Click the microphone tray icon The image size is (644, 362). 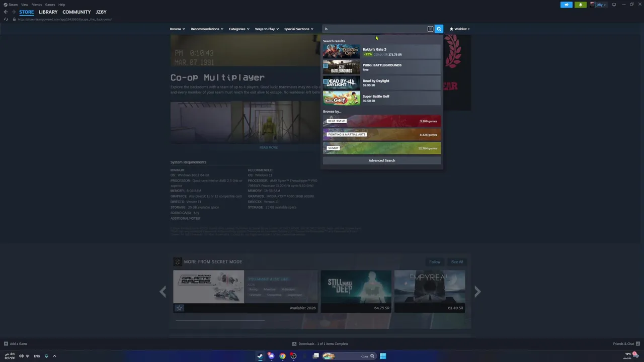[46, 356]
